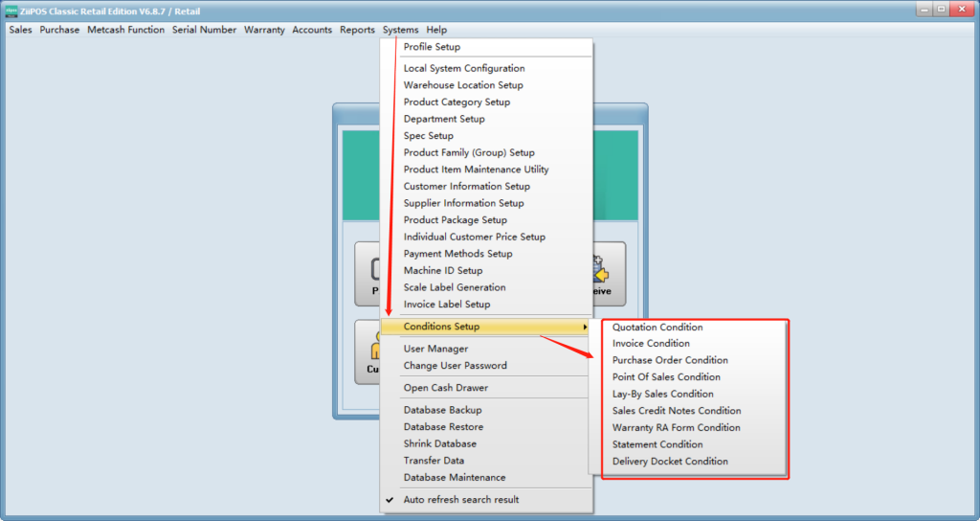The image size is (980, 521).
Task: Open the Reports menu
Action: pyautogui.click(x=357, y=30)
